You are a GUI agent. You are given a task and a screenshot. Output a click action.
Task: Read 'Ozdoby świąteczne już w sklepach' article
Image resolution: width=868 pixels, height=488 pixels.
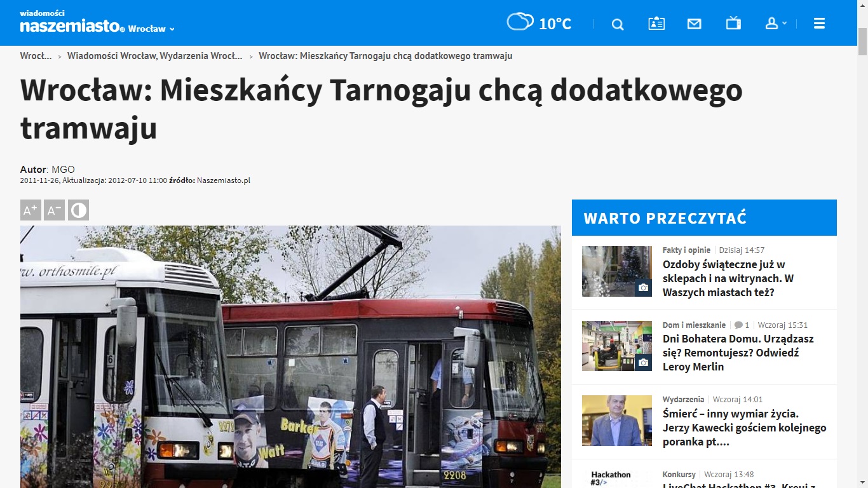(x=728, y=278)
